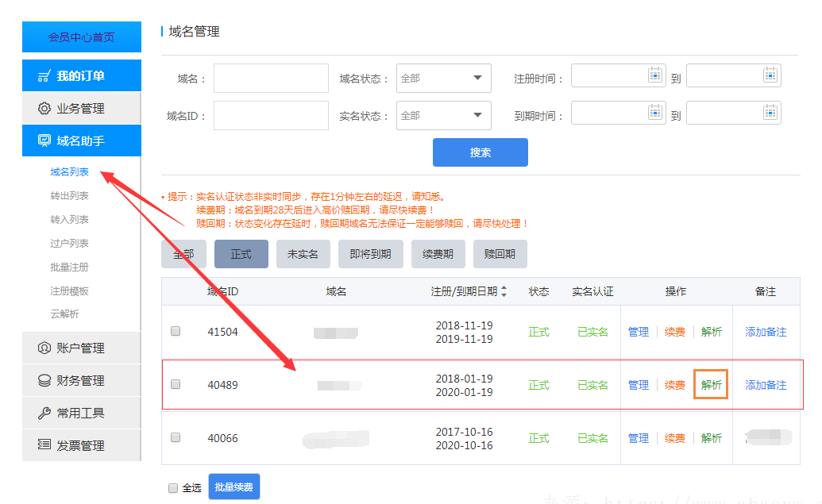Screen dimensions: 822x504
Task: Click 解析 for domain 40489
Action: click(712, 385)
